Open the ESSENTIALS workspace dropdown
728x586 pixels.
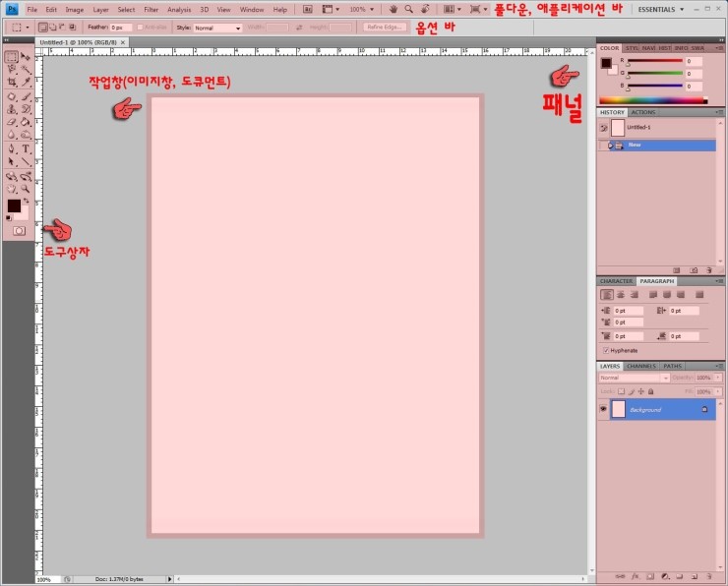point(661,9)
